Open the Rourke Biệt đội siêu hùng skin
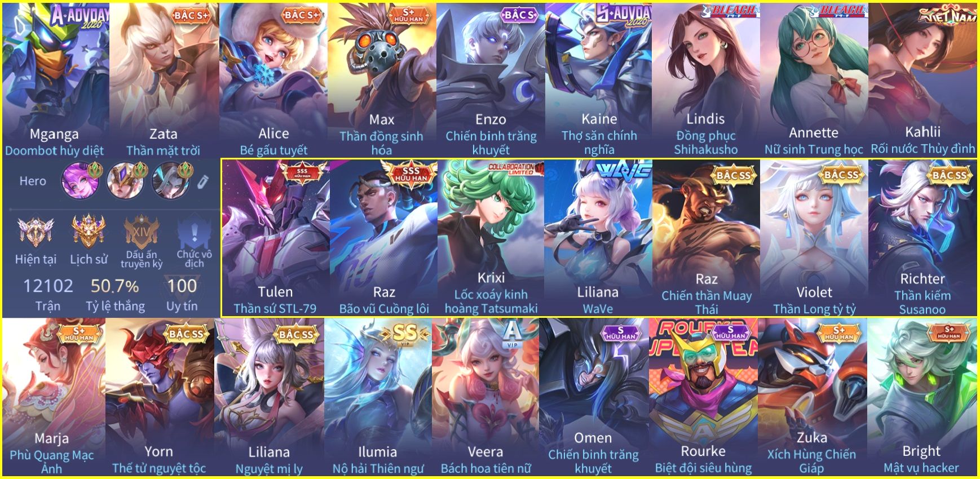The image size is (980, 479). tap(703, 397)
